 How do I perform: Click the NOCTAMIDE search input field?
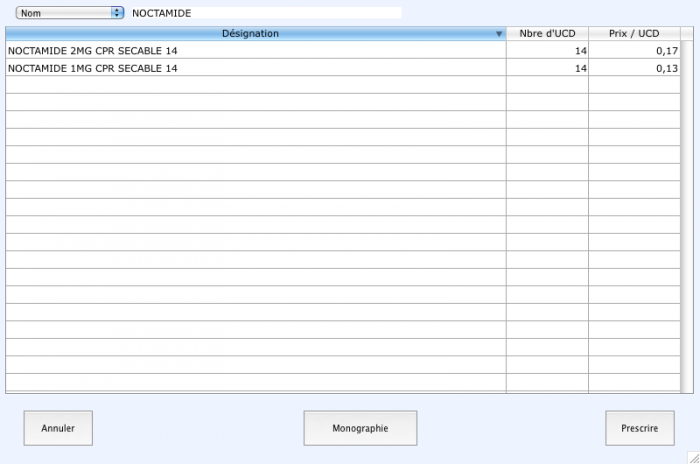pyautogui.click(x=266, y=13)
